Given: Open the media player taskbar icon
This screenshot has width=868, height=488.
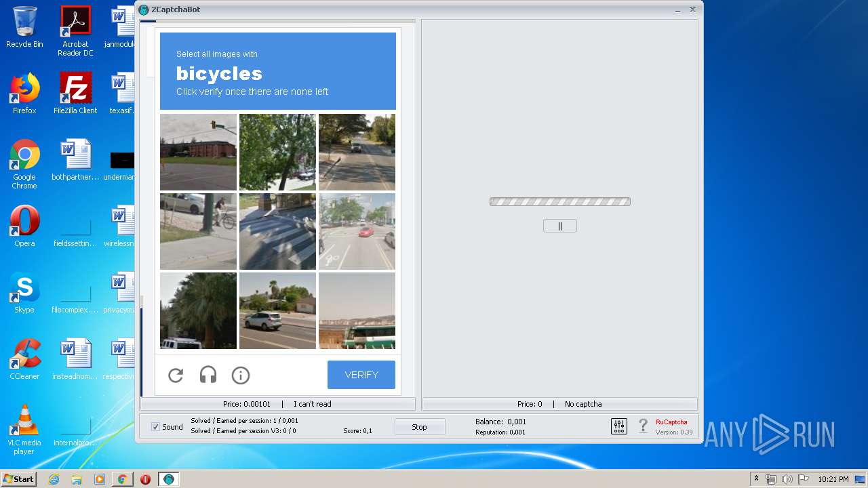Looking at the screenshot, I should coord(100,479).
